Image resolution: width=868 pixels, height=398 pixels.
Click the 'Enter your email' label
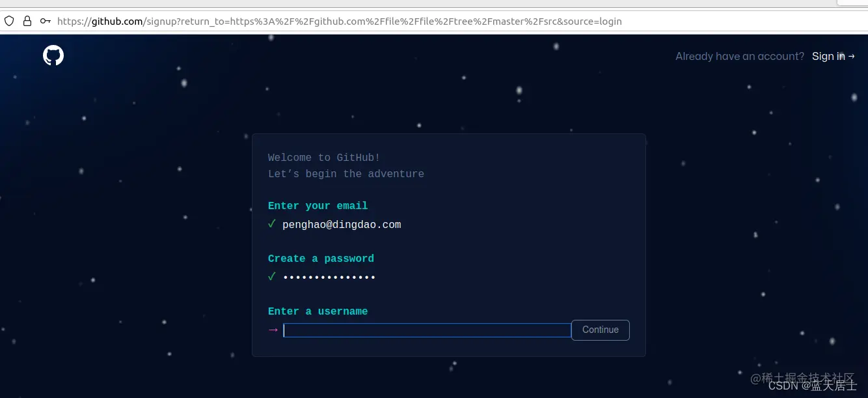(x=318, y=206)
